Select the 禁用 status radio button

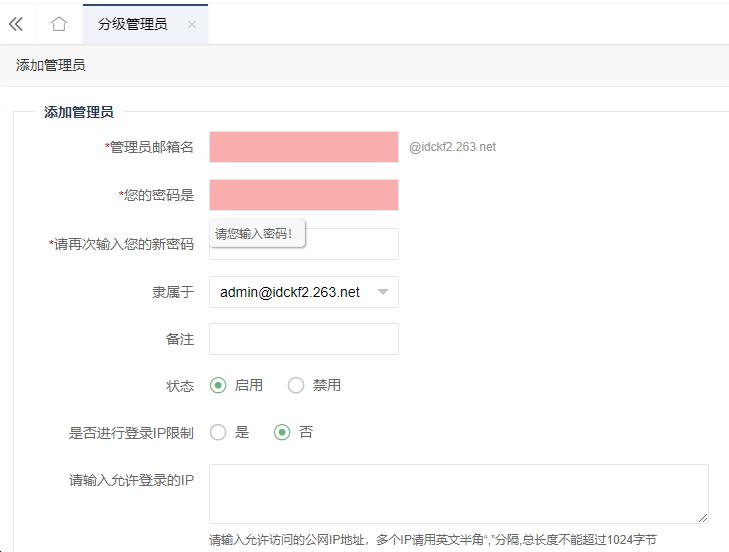pos(296,385)
